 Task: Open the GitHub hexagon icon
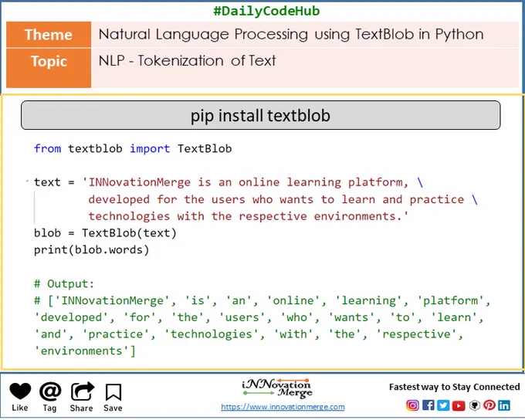[475, 405]
